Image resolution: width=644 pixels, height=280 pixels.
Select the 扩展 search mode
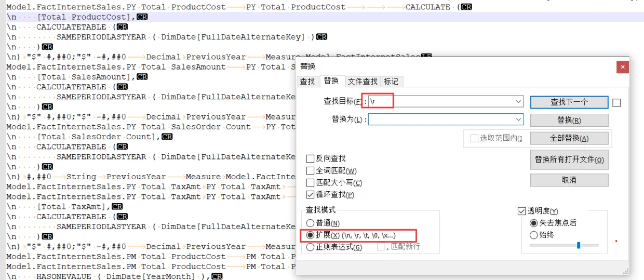click(311, 235)
